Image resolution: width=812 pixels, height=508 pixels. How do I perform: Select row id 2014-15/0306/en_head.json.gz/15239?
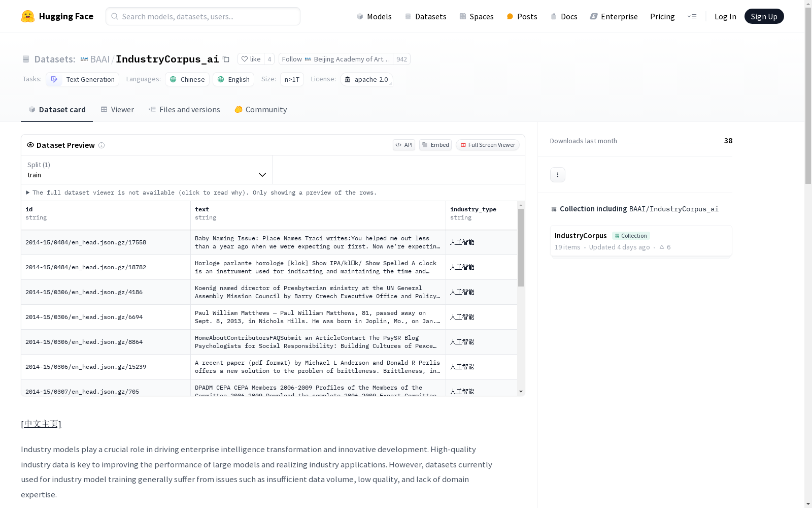[106, 367]
